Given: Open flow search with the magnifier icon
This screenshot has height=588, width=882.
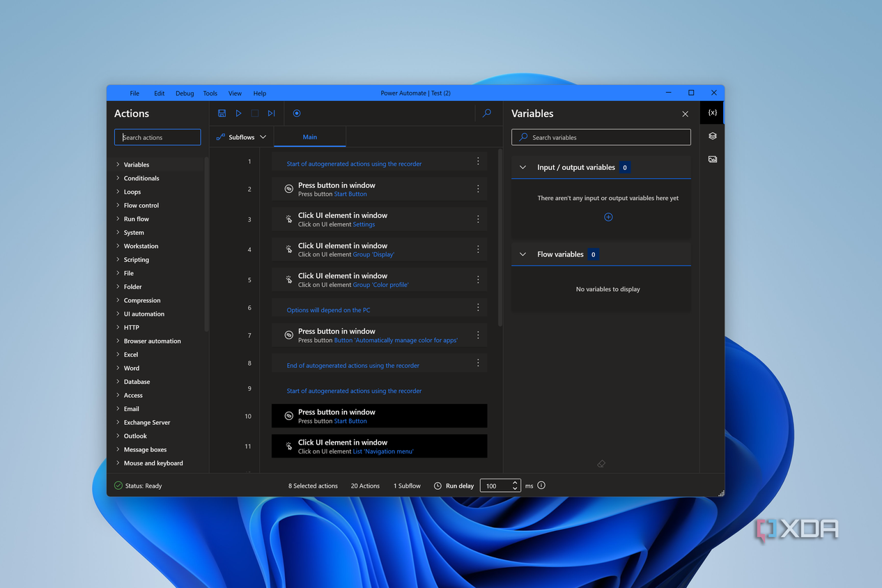Looking at the screenshot, I should [487, 113].
